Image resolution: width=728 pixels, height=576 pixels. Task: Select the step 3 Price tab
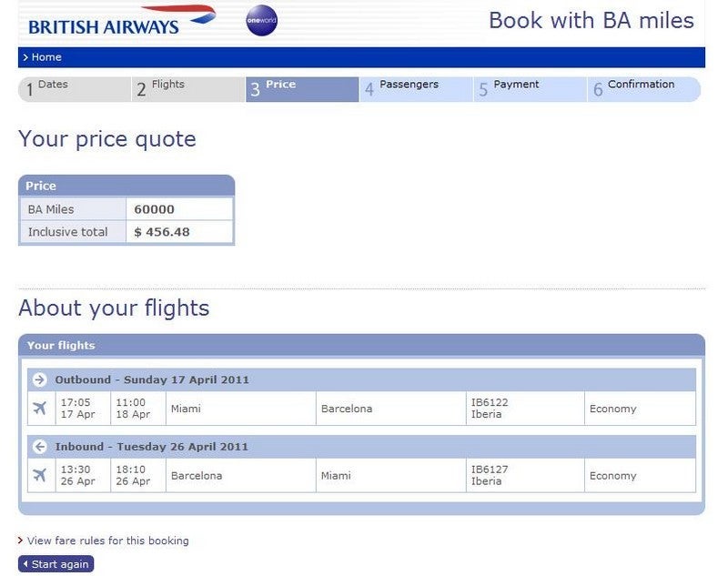tap(302, 89)
